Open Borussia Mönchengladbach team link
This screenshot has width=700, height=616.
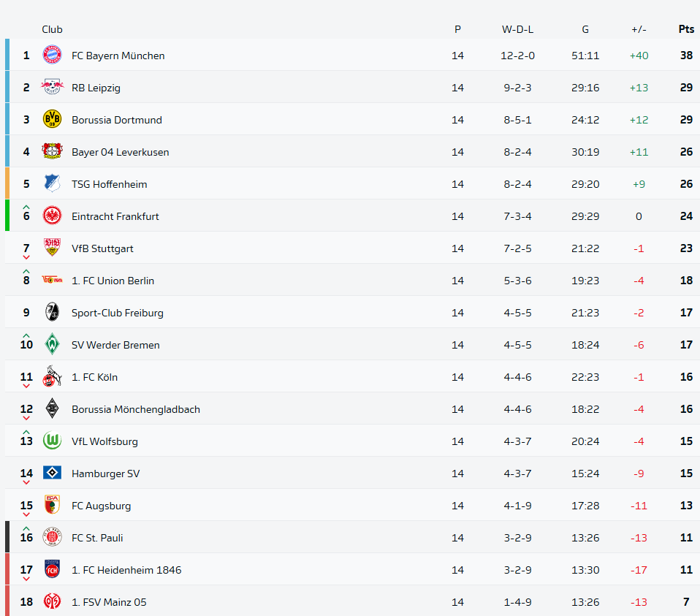pos(135,409)
